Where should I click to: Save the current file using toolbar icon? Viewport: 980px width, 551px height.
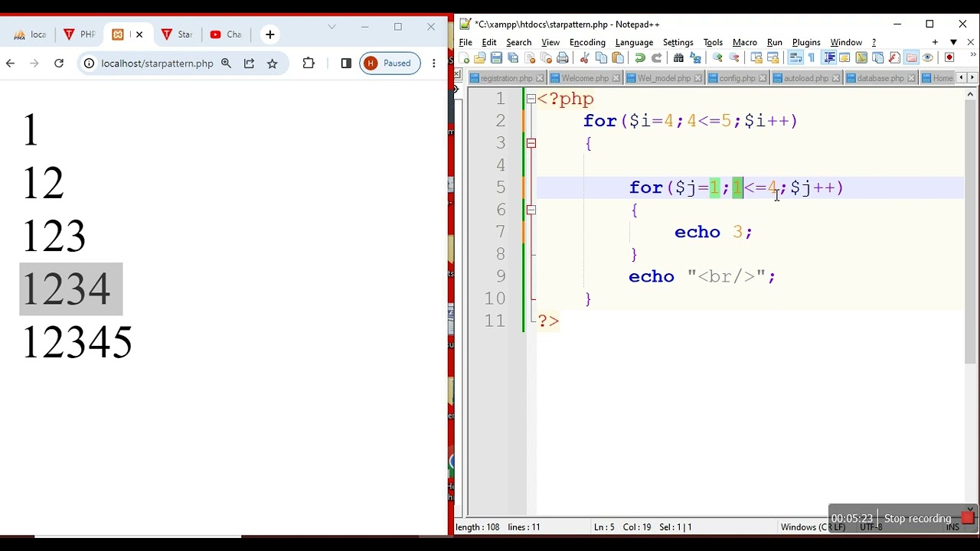tap(496, 57)
